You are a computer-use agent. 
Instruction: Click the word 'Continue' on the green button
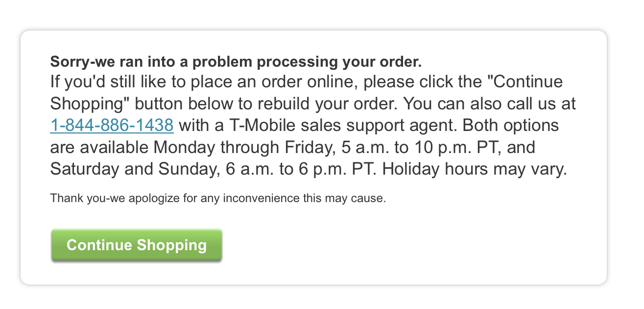tap(100, 245)
